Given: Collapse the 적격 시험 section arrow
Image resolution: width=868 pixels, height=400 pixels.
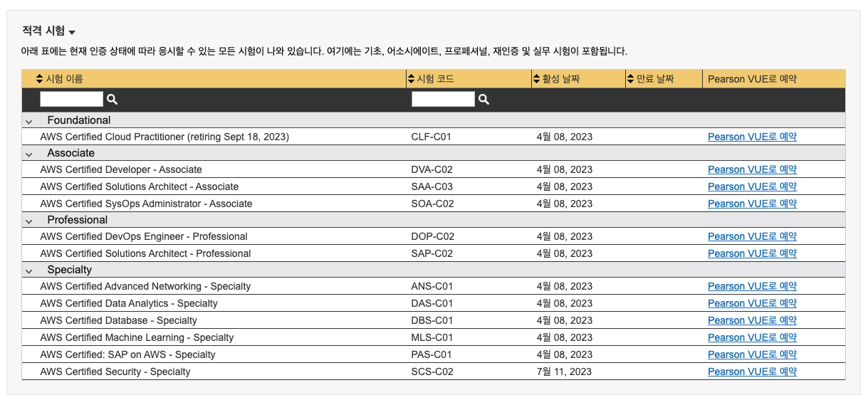Looking at the screenshot, I should tap(72, 33).
